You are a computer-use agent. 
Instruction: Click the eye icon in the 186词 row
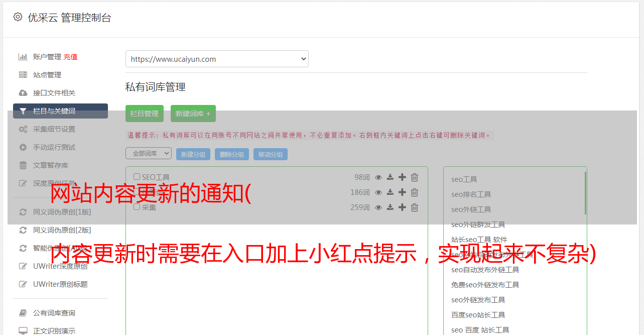(x=378, y=192)
